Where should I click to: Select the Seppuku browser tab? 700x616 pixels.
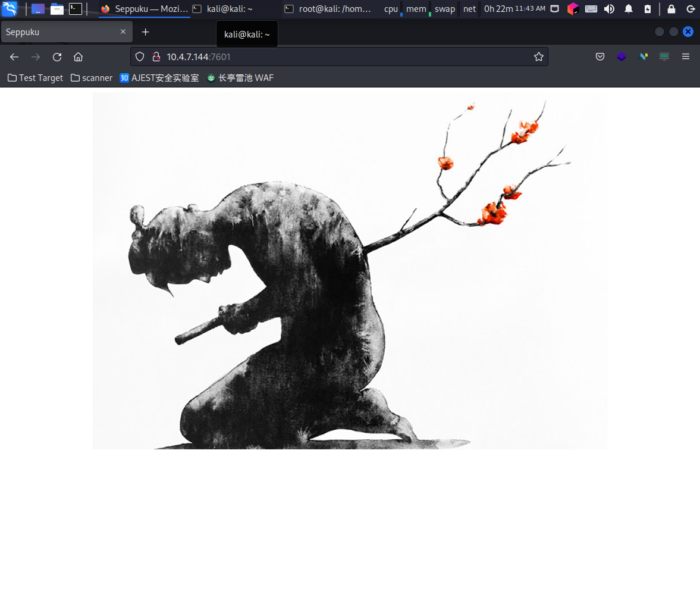pyautogui.click(x=67, y=32)
